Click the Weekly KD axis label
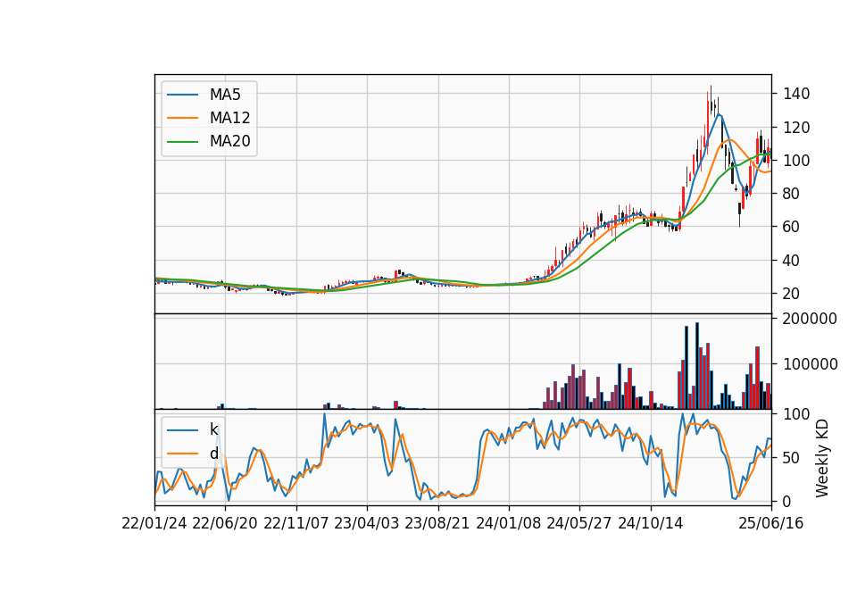The image size is (857, 616). coord(822,458)
